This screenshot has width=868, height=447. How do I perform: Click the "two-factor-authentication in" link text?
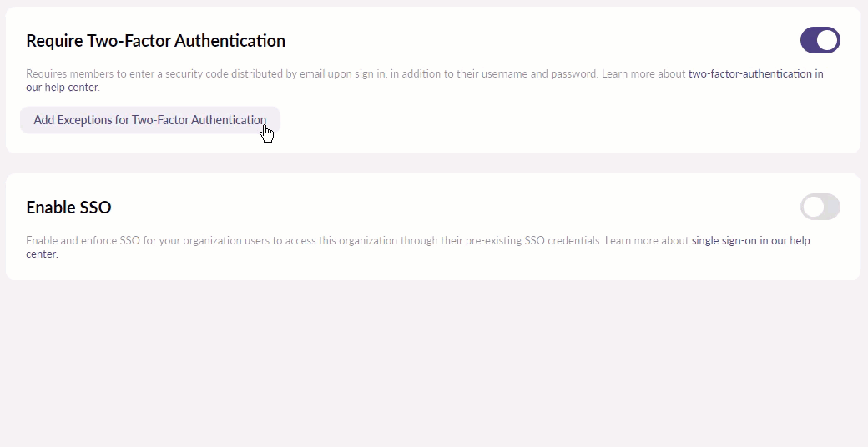(755, 73)
